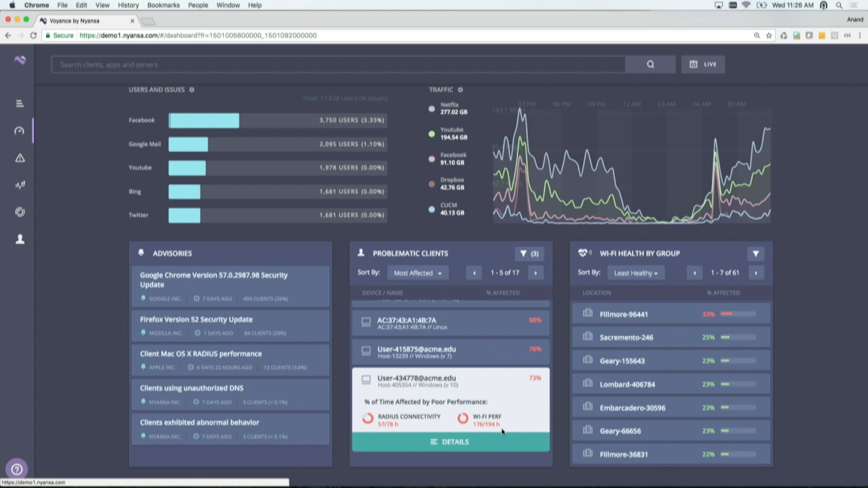Open Clients using unauthorized DNS advisory

pyautogui.click(x=230, y=394)
